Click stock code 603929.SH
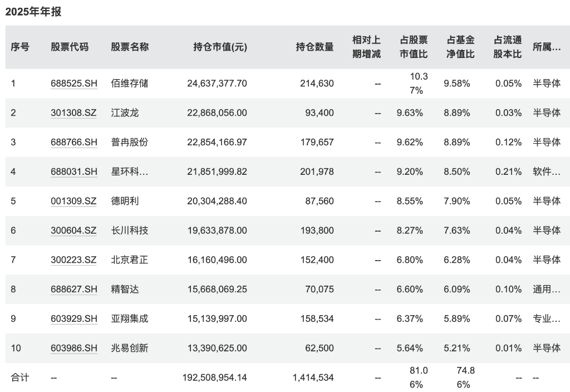Screen dimensions: 570x392 point(74,318)
